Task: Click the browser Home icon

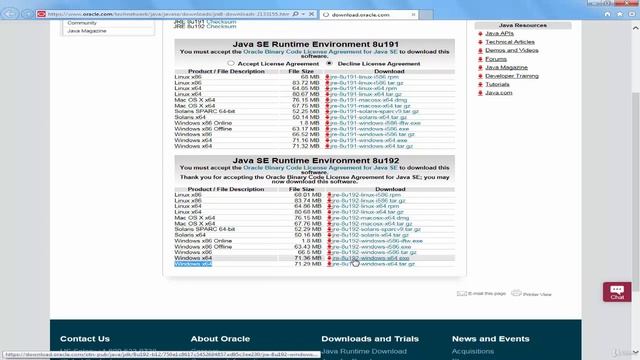Action: (x=607, y=14)
